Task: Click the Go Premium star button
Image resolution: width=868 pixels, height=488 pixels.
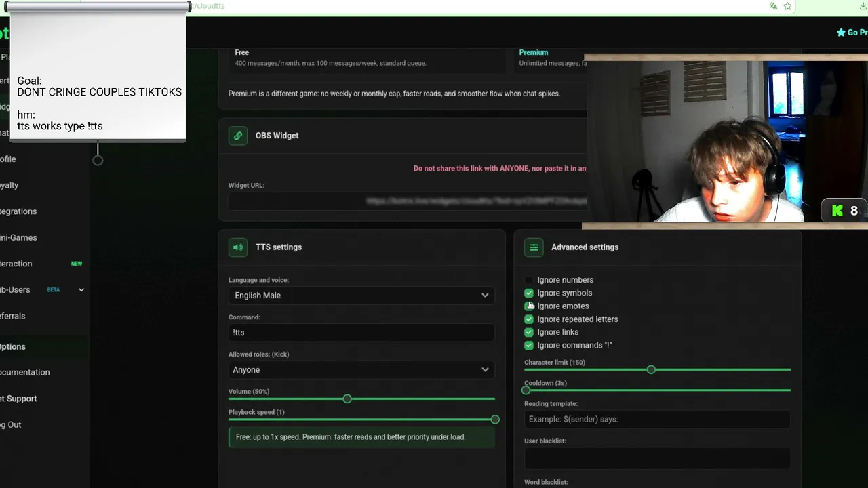Action: 852,33
